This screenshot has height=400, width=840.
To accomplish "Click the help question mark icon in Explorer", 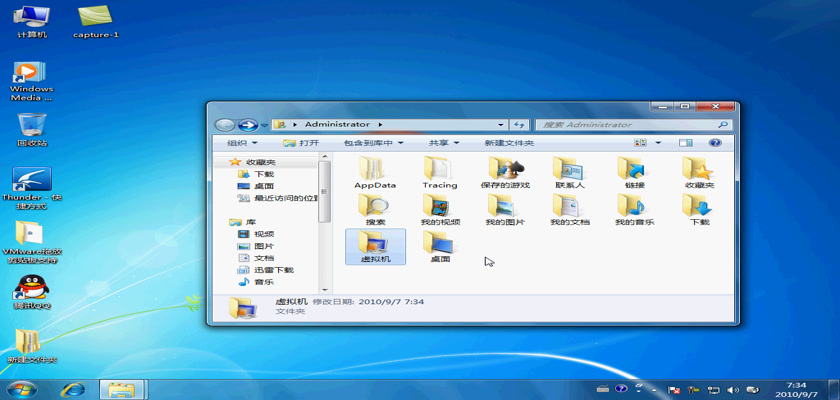I will (715, 143).
